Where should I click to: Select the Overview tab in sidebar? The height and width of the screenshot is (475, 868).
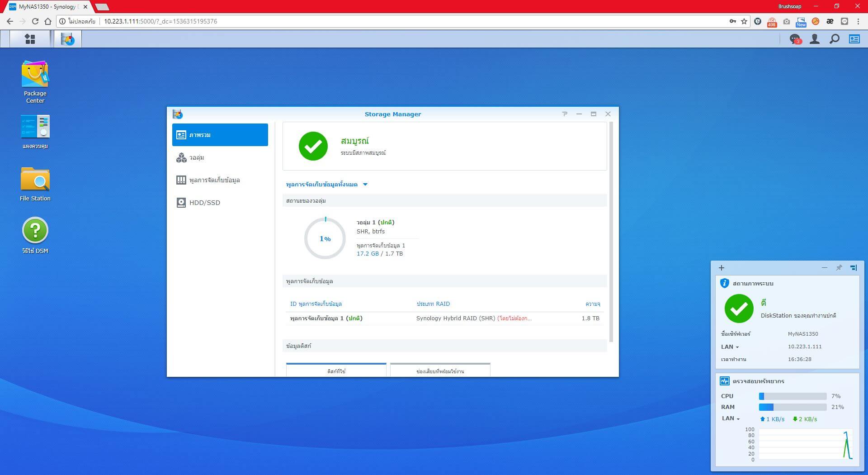pos(220,135)
